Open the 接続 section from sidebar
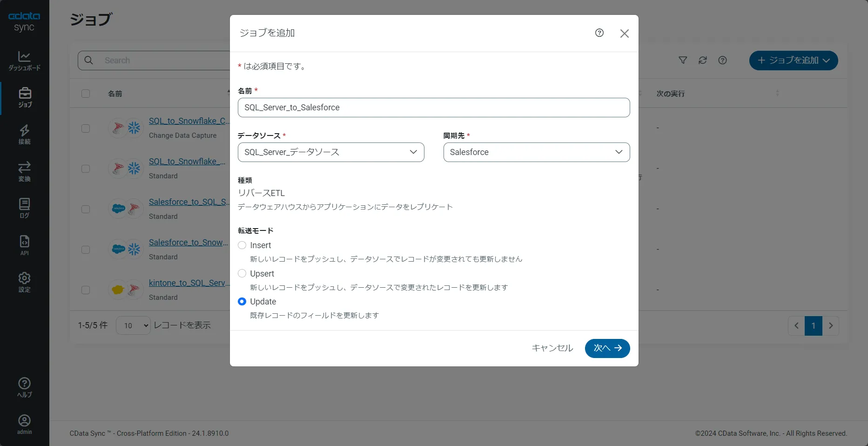Screen dimensions: 868x446 point(24,134)
